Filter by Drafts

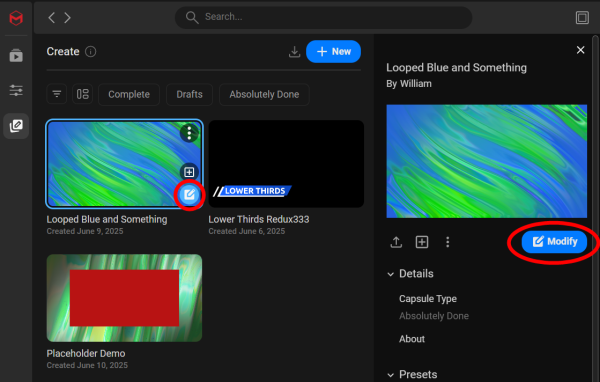pos(189,94)
